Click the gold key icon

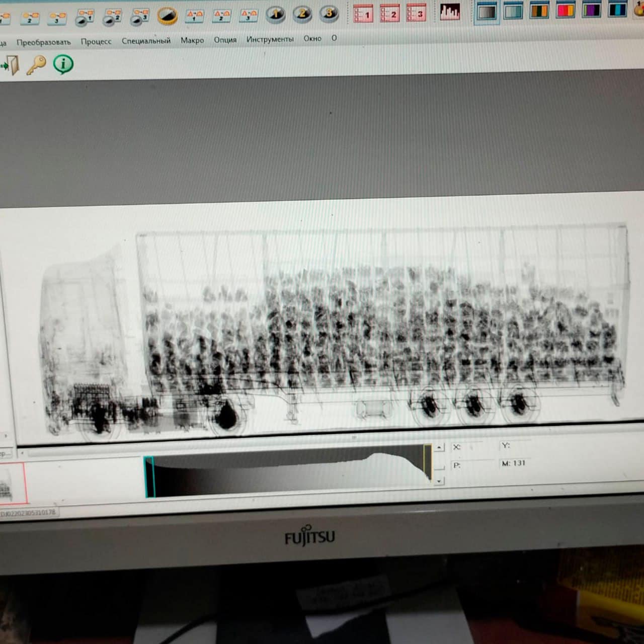pyautogui.click(x=36, y=65)
